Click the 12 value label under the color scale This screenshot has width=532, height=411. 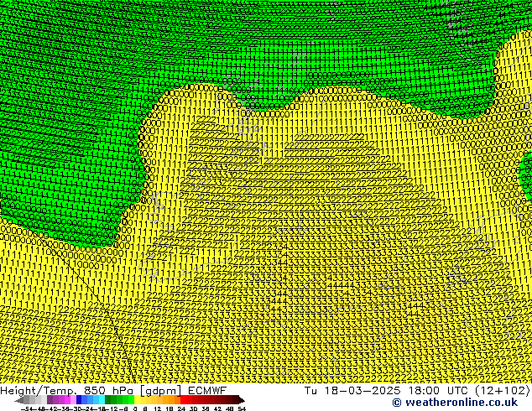click(157, 408)
